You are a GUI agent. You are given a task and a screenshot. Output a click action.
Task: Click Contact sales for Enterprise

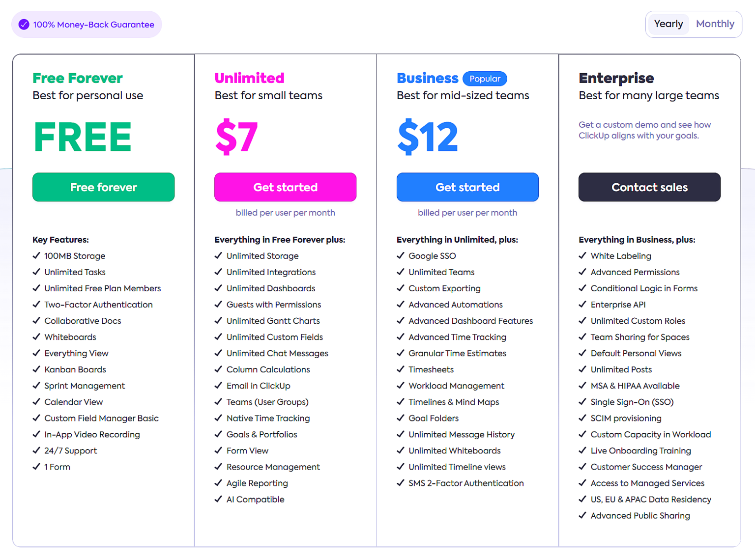pos(649,187)
